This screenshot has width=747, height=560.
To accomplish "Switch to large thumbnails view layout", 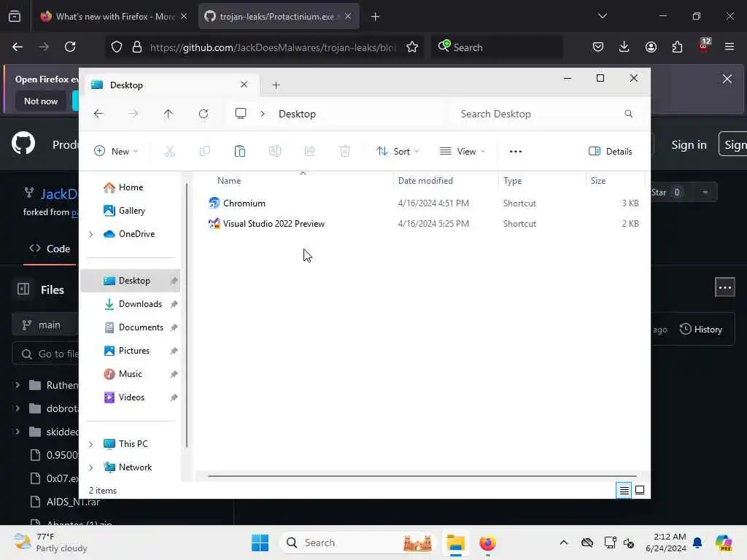I will 640,490.
